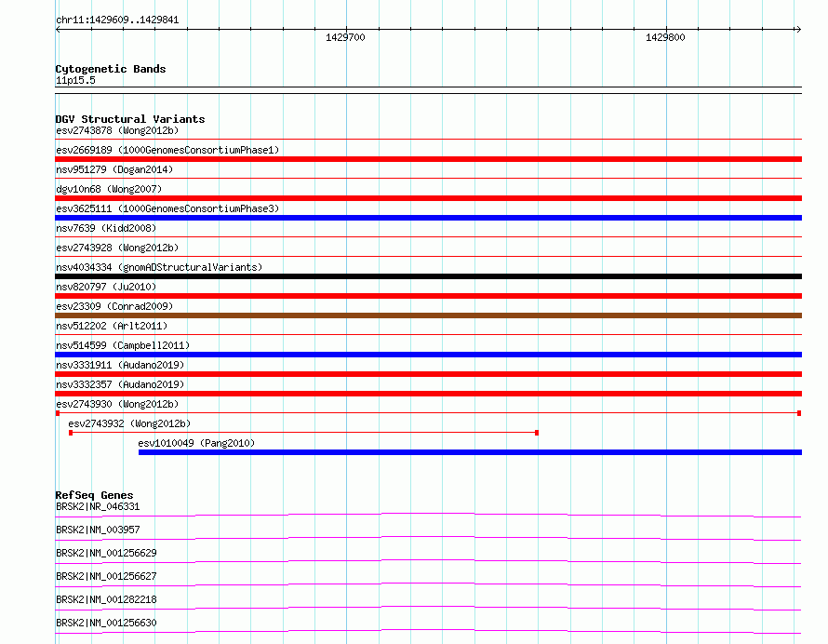This screenshot has height=644, width=828.
Task: Open variant nsv951279 (Dogan2014)
Action: [x=114, y=169]
